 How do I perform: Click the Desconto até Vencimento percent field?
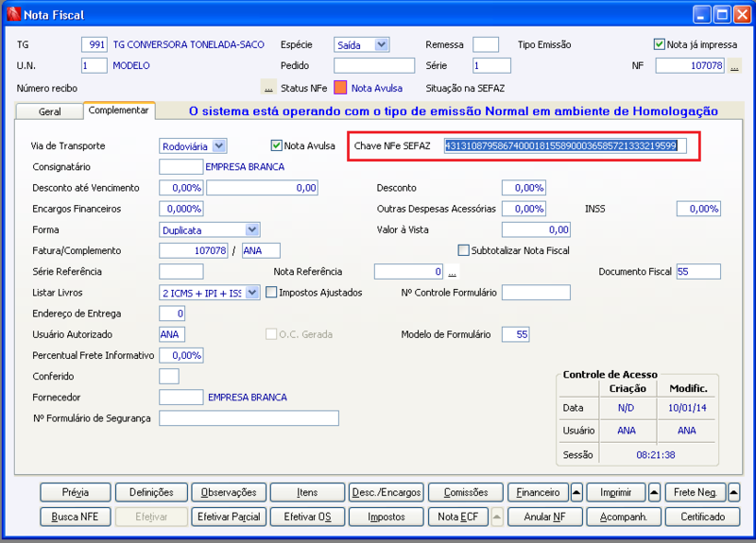(181, 188)
